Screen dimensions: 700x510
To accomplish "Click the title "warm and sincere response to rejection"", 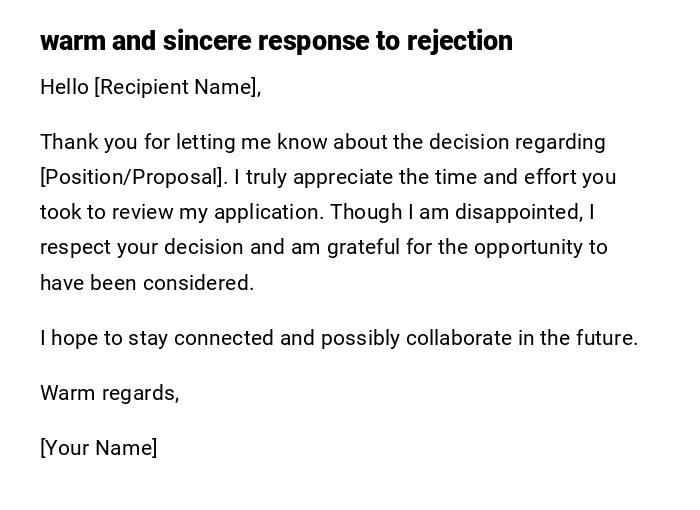I will tap(276, 41).
